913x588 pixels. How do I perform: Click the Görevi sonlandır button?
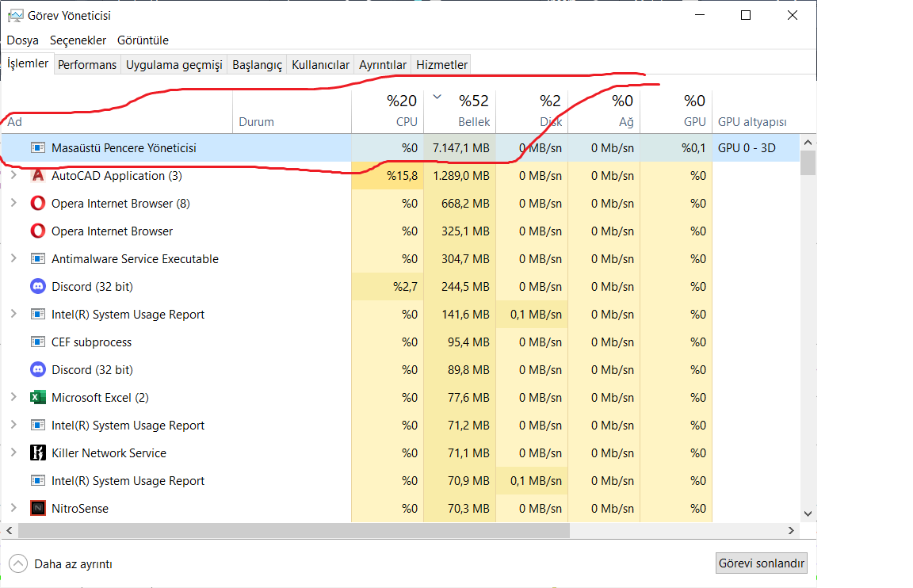761,563
